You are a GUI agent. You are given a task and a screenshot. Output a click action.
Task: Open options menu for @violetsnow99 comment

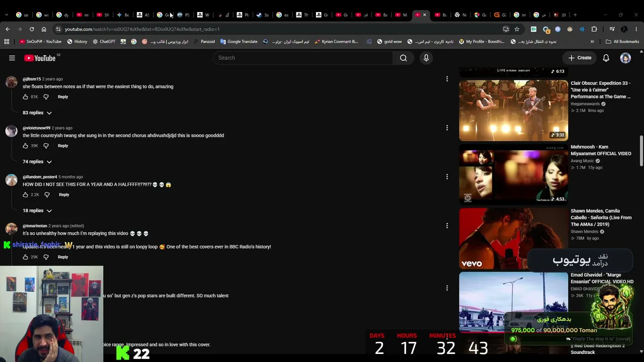click(447, 128)
